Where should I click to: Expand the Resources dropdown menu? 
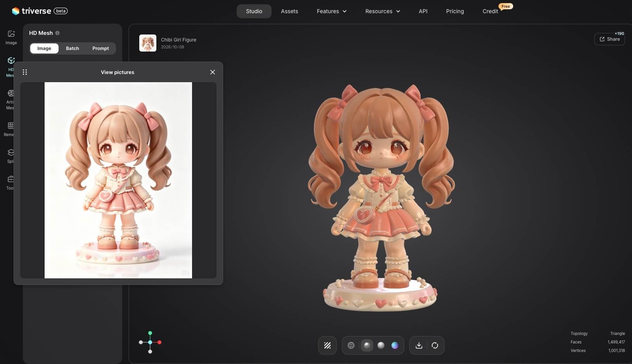point(383,11)
